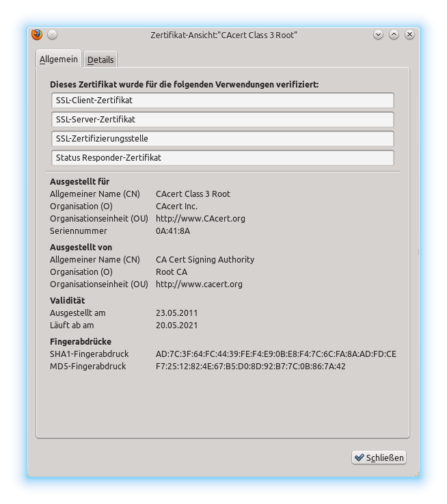Click the issue date '23.05.2011'
Image resolution: width=447 pixels, height=504 pixels.
tap(177, 313)
